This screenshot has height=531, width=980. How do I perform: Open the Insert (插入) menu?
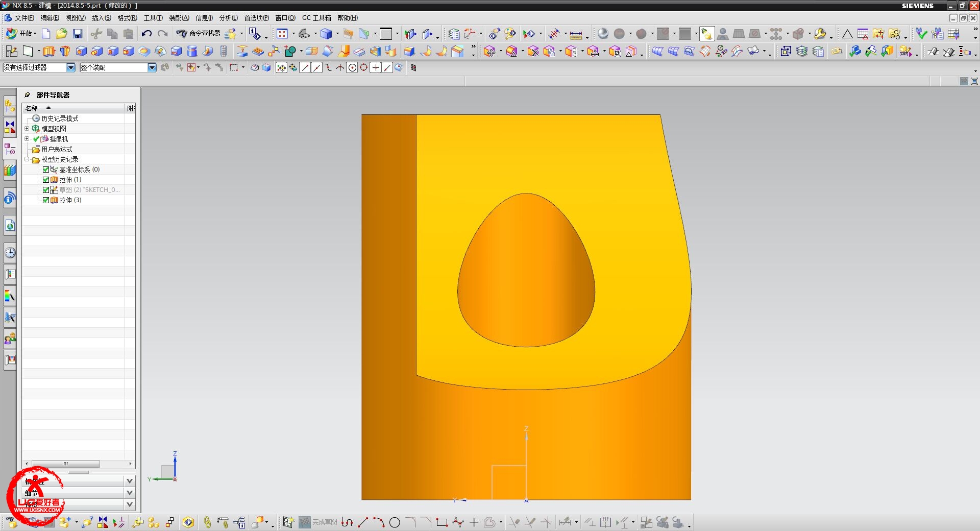pyautogui.click(x=102, y=18)
